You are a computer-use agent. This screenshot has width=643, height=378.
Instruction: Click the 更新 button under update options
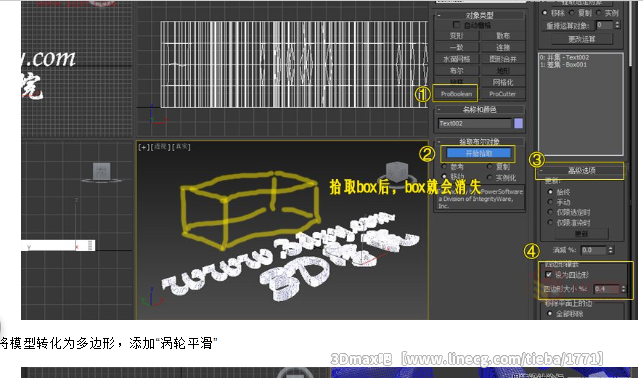[x=581, y=234]
